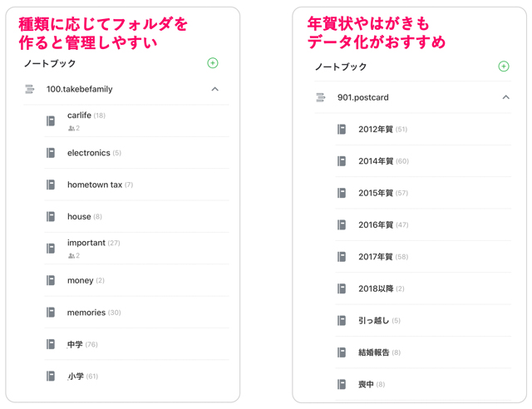Open the electronics notebook

[136, 153]
